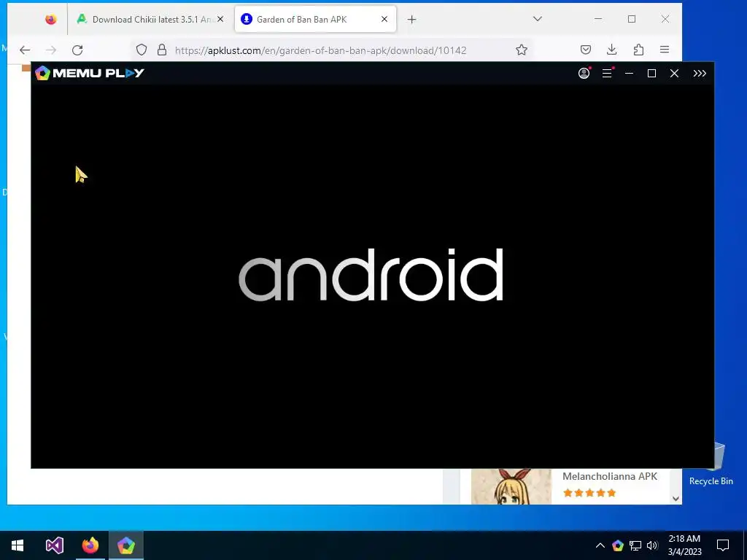Minimize the Firefox browser window
Viewport: 747px width, 560px height.
[598, 19]
